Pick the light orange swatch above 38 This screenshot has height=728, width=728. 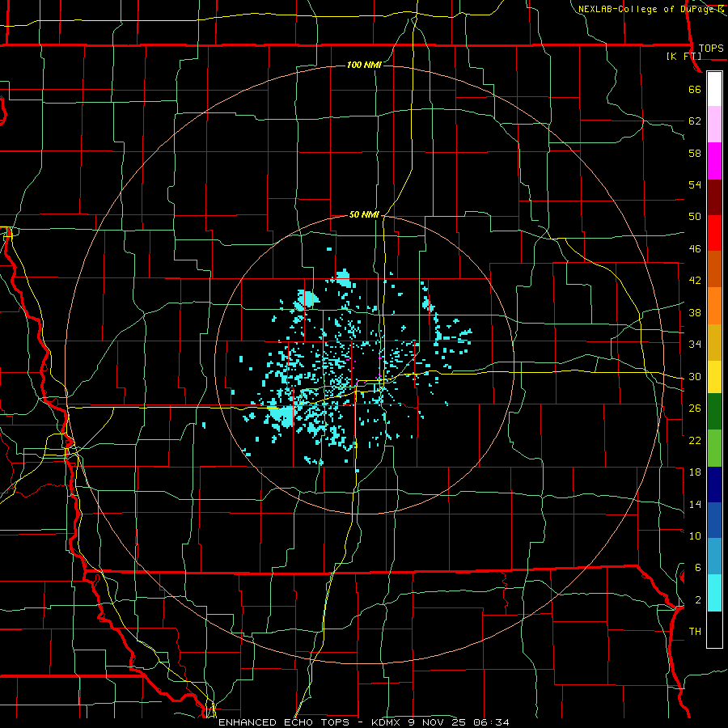click(x=714, y=305)
